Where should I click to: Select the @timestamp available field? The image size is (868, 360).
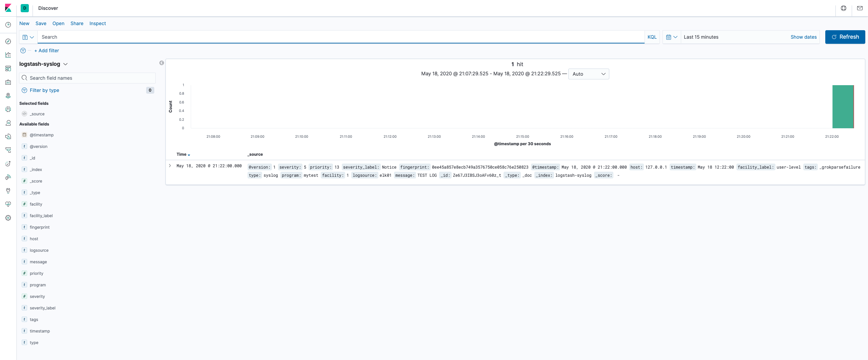tap(42, 135)
